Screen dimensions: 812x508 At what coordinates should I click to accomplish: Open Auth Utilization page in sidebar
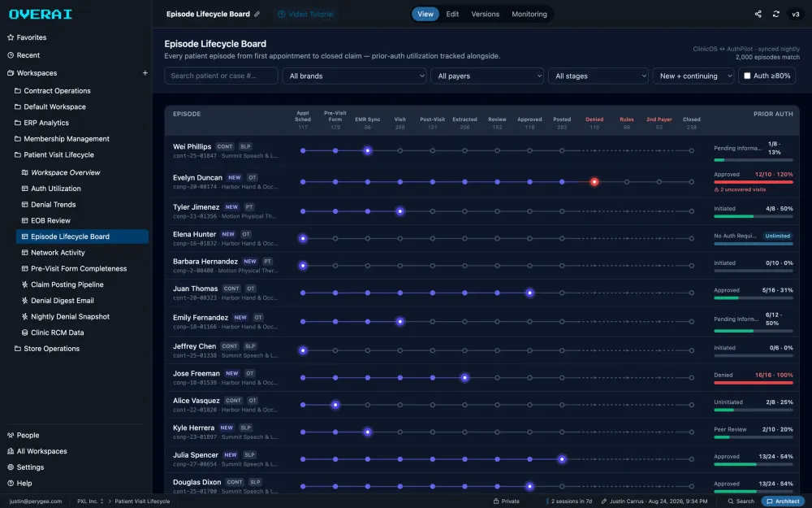point(56,189)
